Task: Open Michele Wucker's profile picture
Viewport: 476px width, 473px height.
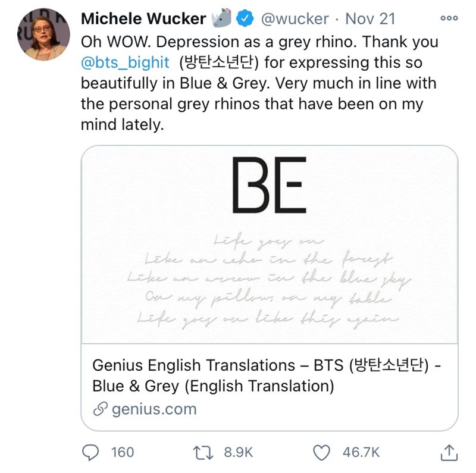Action: [x=43, y=35]
